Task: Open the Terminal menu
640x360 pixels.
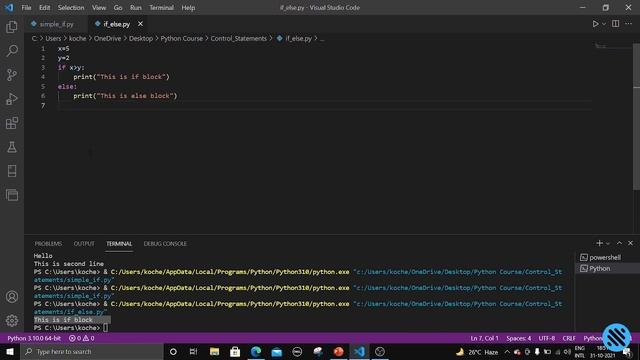Action: (x=161, y=8)
